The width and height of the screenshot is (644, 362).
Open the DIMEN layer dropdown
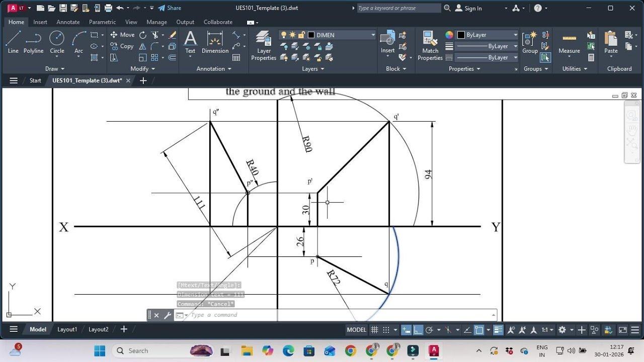coord(373,35)
